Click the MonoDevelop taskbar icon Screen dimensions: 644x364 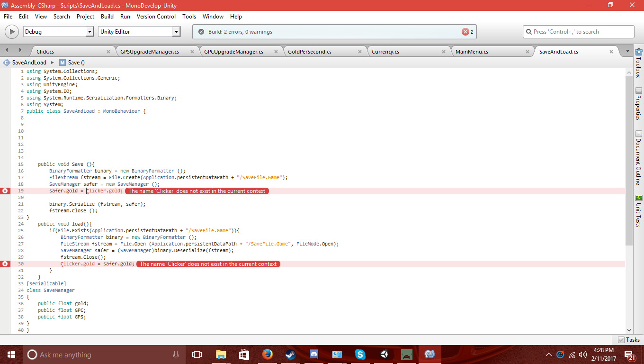pos(429,355)
